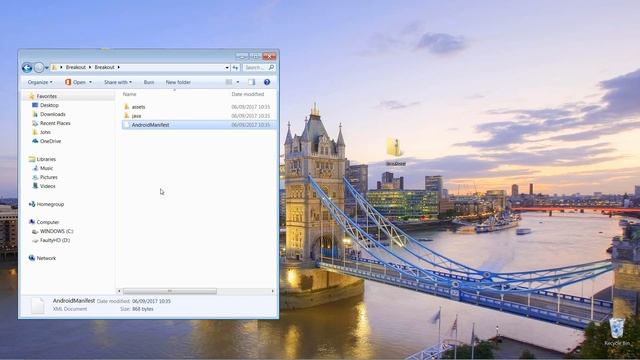Image resolution: width=640 pixels, height=360 pixels.
Task: Select Favorites in navigation pane
Action: (x=47, y=96)
